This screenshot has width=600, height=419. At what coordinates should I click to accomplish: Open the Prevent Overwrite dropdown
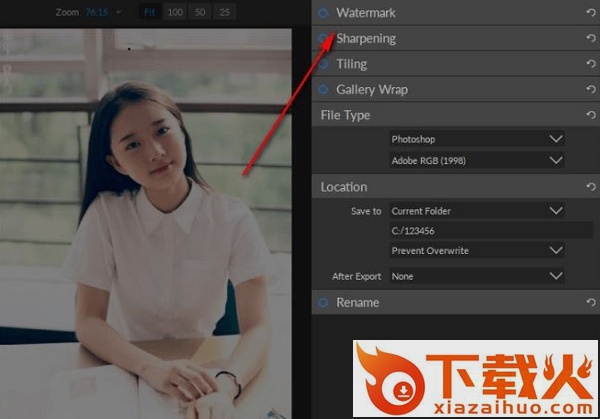click(x=477, y=250)
